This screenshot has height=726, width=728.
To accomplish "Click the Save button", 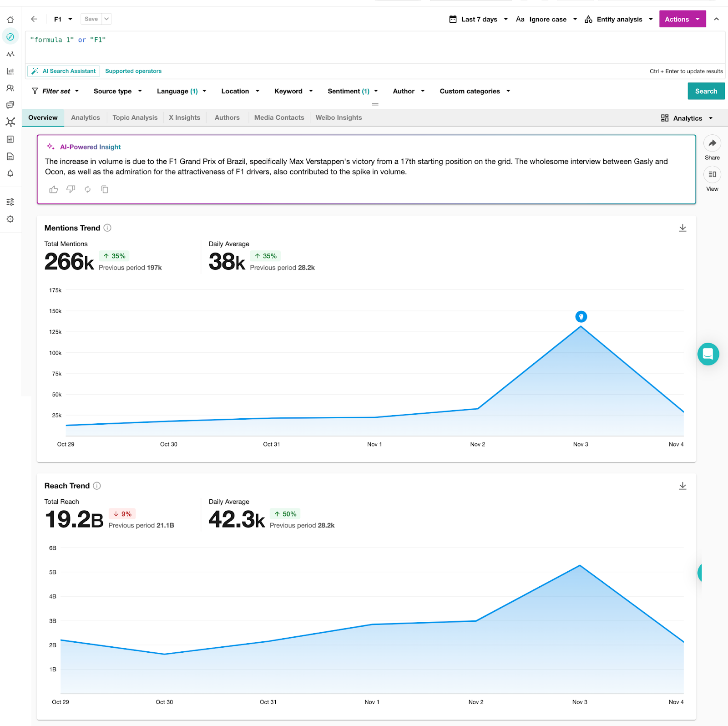I will point(91,19).
